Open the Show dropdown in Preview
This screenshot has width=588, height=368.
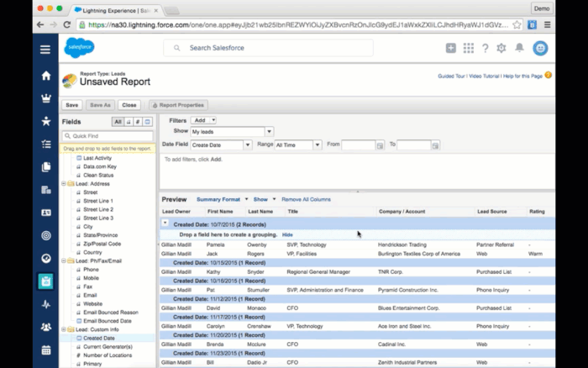click(265, 199)
